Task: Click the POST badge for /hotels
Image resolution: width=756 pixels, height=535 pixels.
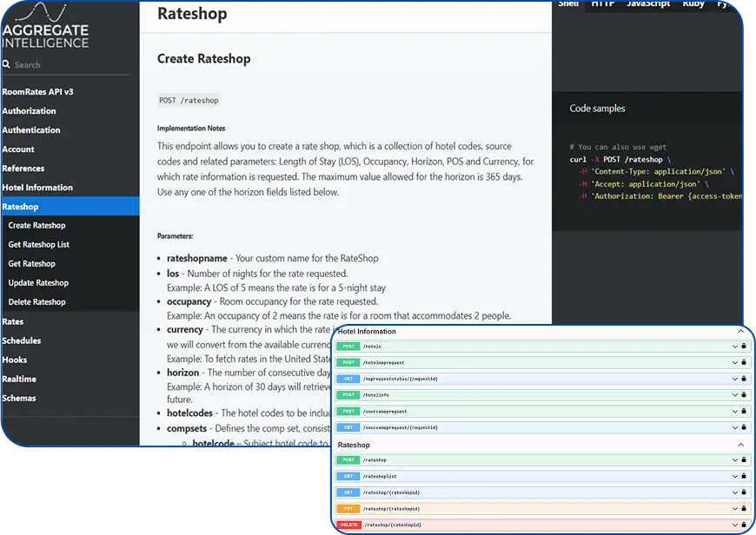Action: 348,346
